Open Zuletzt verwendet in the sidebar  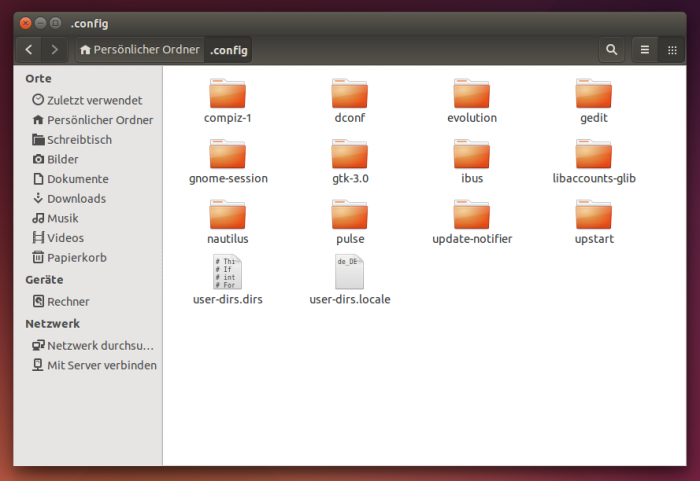tap(93, 100)
